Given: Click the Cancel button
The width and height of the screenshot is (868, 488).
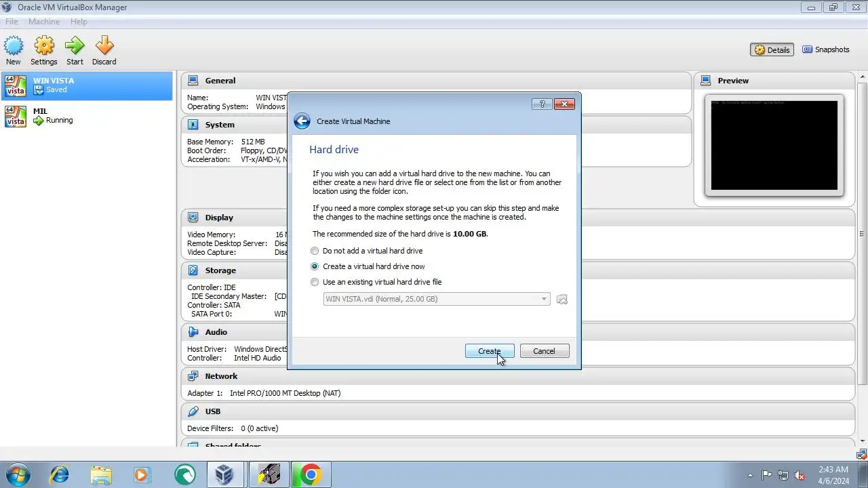Looking at the screenshot, I should [544, 351].
